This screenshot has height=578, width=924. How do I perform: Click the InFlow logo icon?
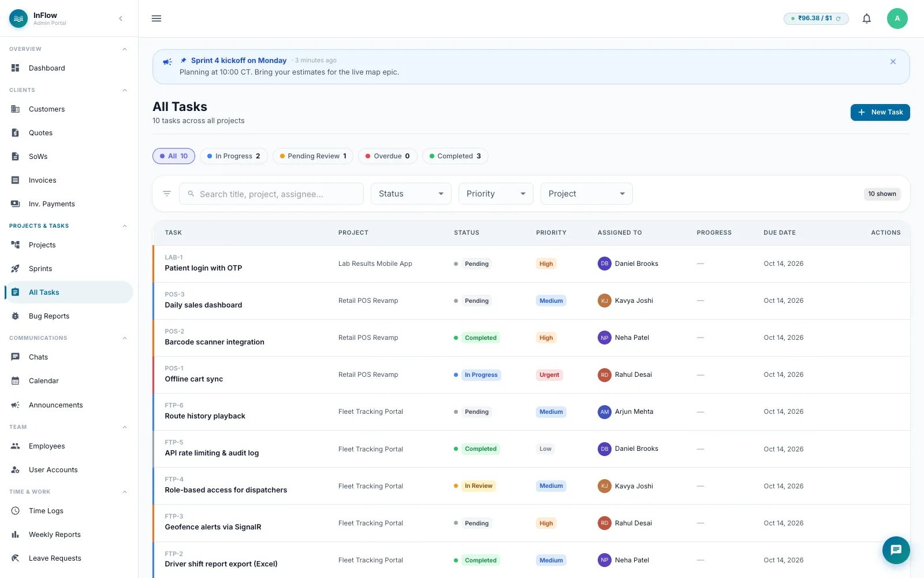[x=18, y=18]
